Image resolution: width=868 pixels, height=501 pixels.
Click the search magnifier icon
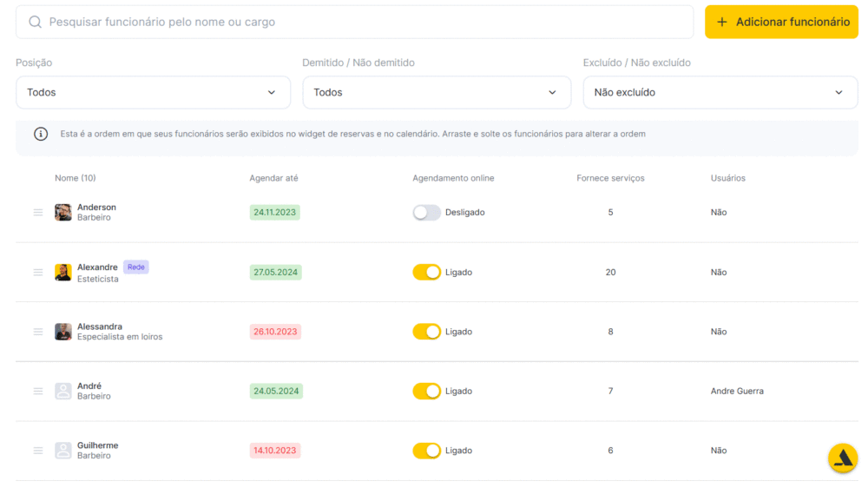(35, 23)
